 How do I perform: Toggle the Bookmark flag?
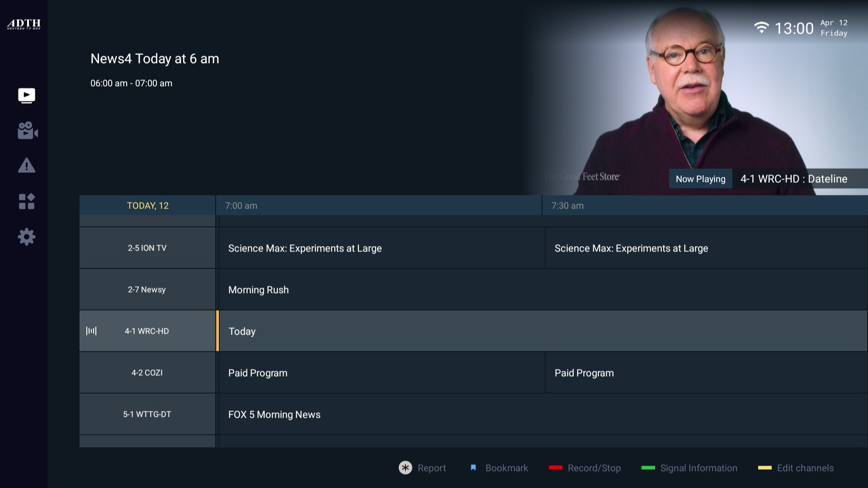coord(473,468)
